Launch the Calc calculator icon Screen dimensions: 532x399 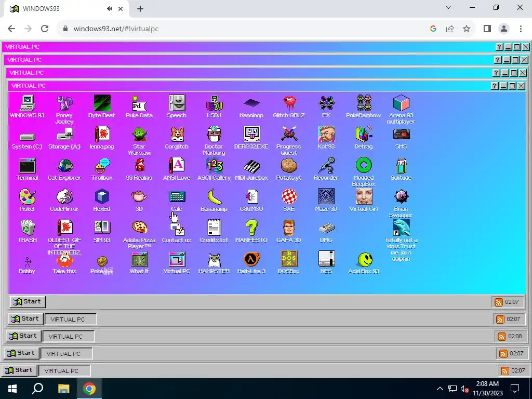click(x=177, y=200)
